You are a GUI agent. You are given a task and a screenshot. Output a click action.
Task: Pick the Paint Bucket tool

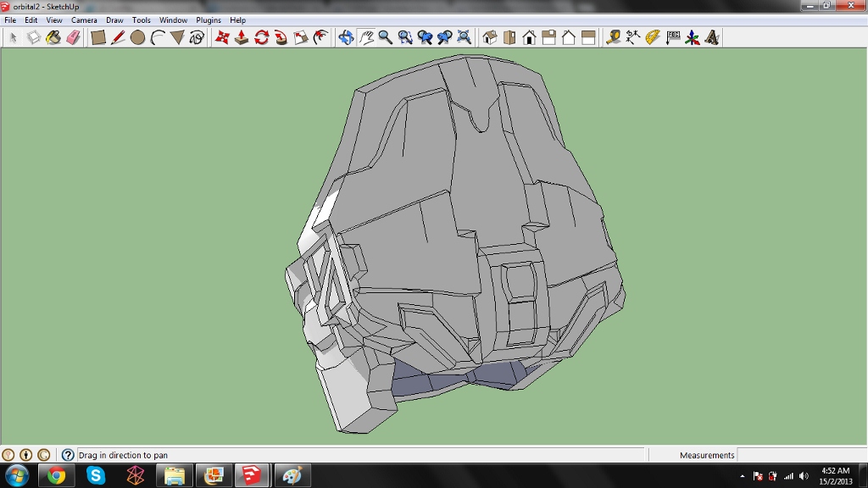(x=53, y=37)
